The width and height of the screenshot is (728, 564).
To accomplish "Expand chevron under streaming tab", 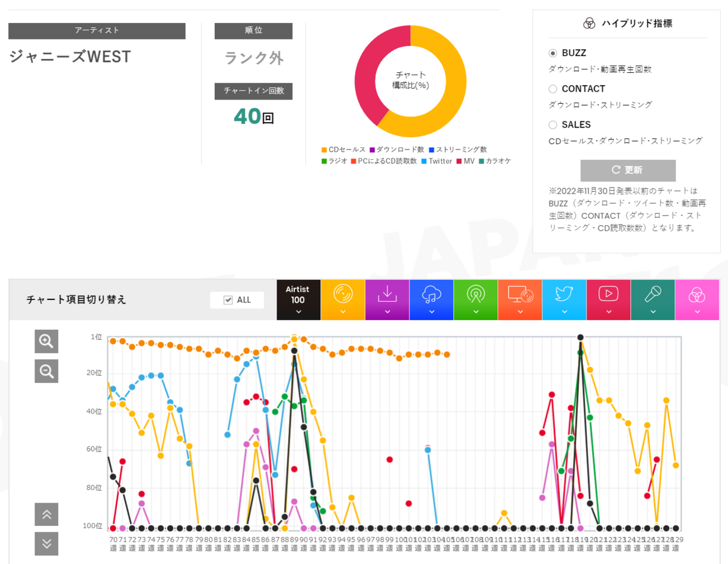I will click(x=431, y=312).
